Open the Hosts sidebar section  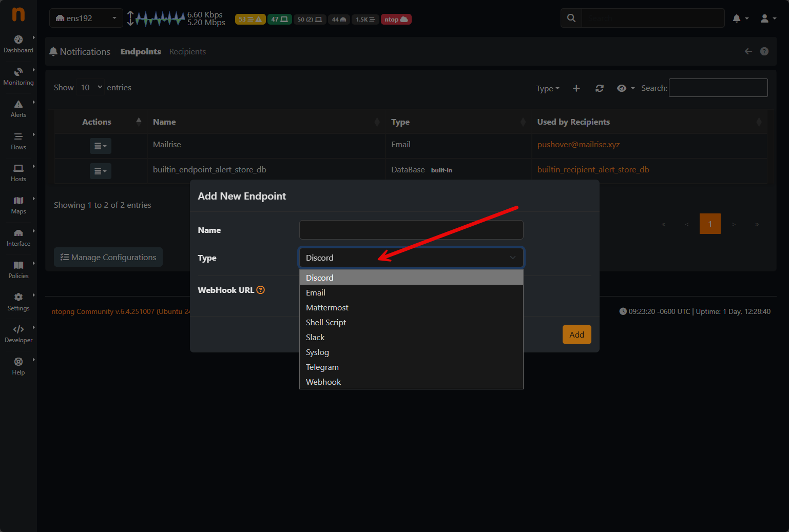18,173
